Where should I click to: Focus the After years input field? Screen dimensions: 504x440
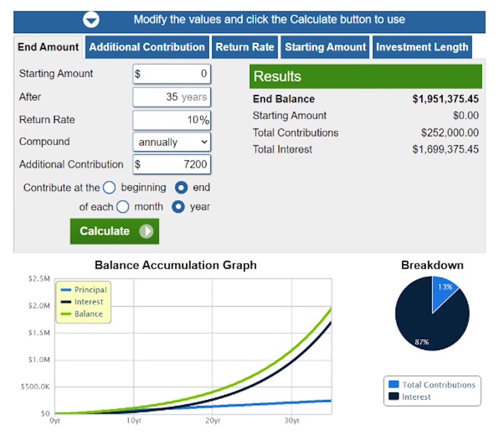[x=172, y=97]
